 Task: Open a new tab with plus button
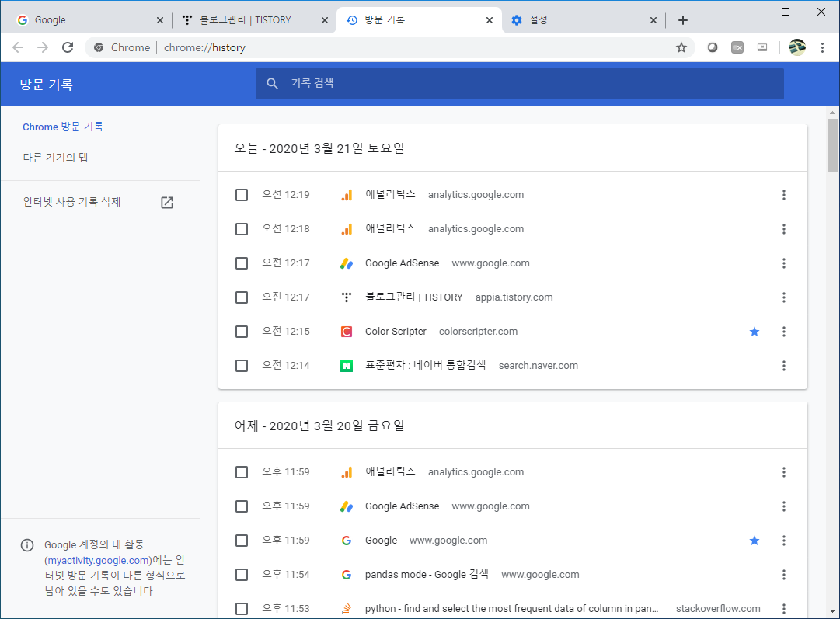682,20
